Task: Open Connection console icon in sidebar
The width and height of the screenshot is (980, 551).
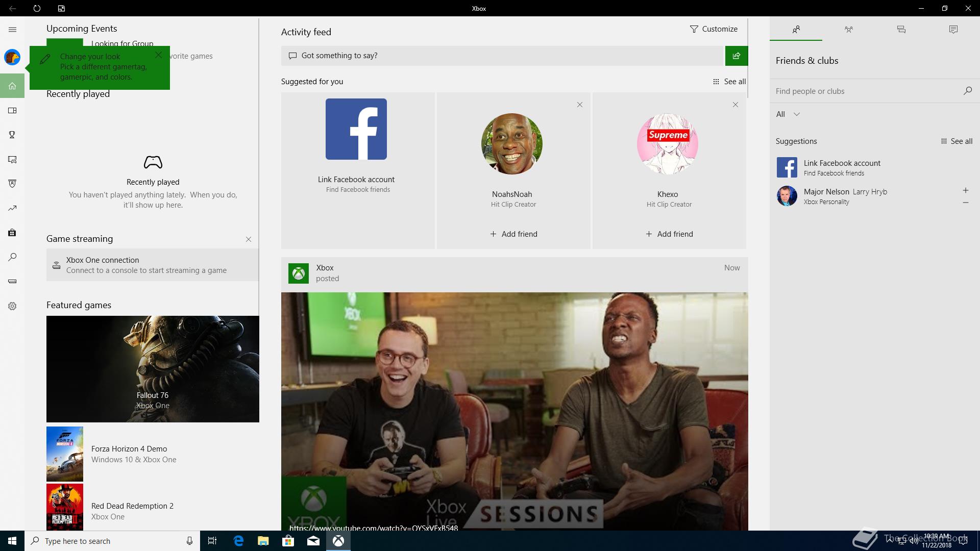Action: tap(12, 281)
